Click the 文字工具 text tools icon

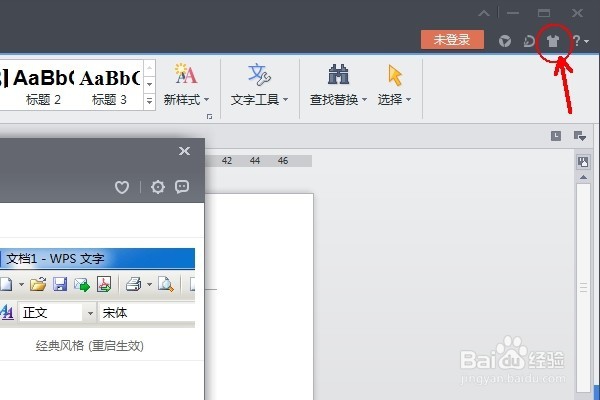259,74
